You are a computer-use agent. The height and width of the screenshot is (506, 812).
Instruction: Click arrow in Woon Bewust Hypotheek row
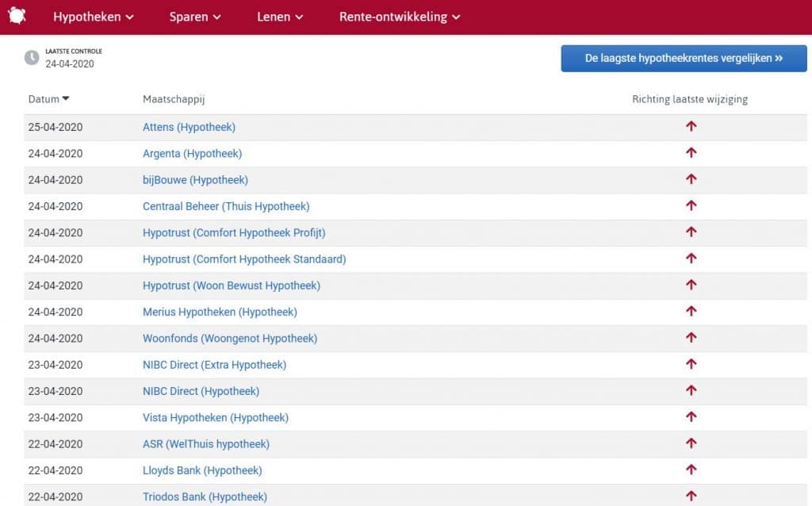[691, 285]
